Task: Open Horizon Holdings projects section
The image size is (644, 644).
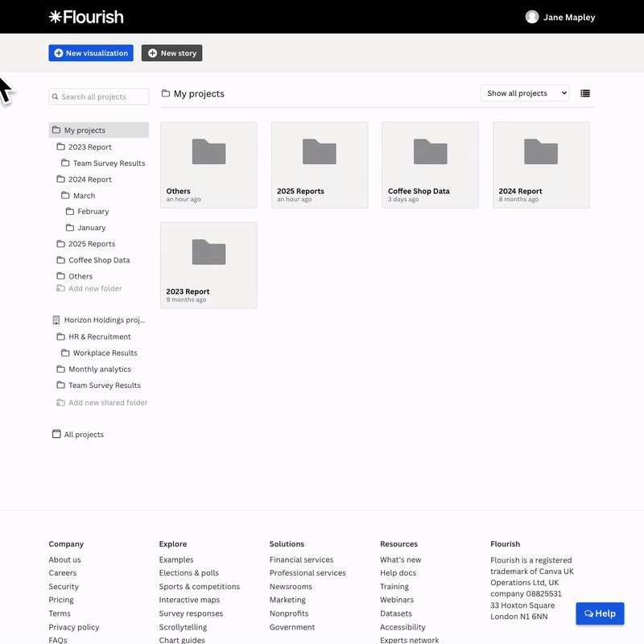Action: pyautogui.click(x=105, y=320)
